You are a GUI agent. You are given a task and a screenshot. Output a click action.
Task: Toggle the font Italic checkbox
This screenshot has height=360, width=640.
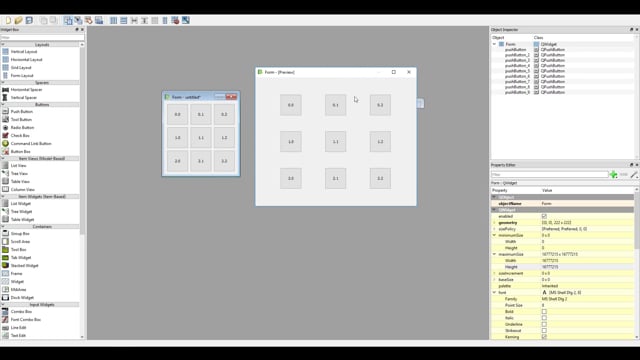click(544, 318)
